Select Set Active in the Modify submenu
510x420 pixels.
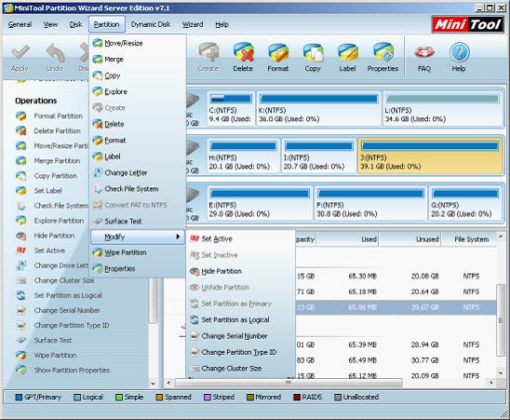click(x=217, y=239)
